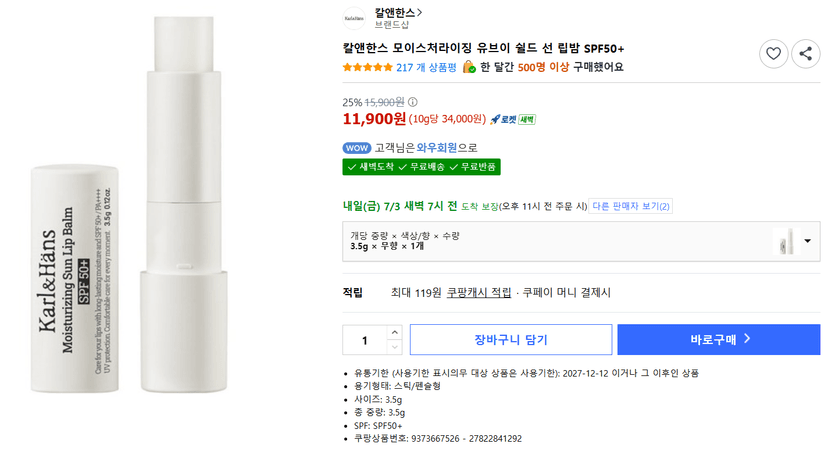
Task: Click the five-star rating icons
Action: [x=368, y=67]
